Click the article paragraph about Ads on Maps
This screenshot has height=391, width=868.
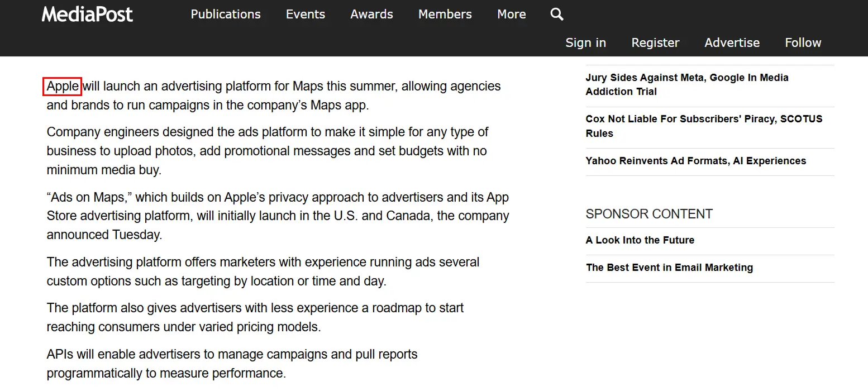point(278,216)
